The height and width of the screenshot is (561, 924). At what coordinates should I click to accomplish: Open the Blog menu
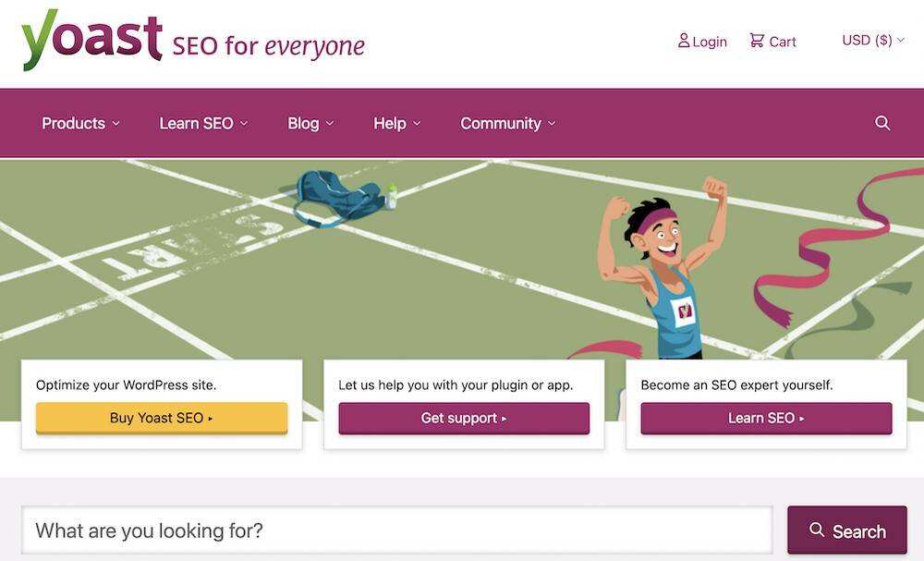tap(310, 123)
